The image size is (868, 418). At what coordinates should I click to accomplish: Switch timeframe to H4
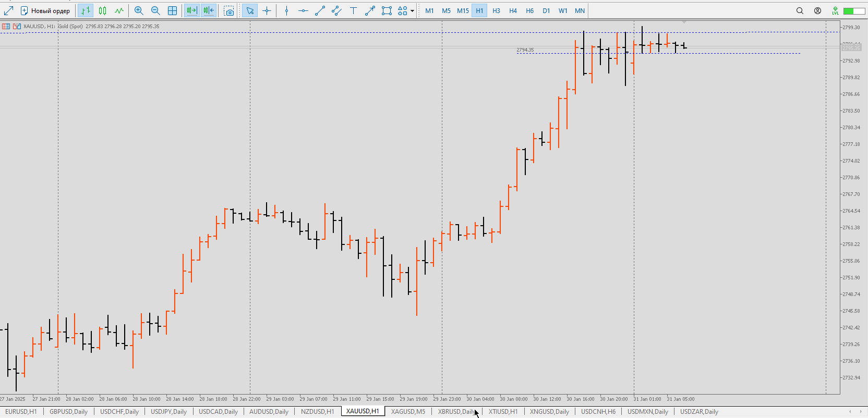[513, 10]
